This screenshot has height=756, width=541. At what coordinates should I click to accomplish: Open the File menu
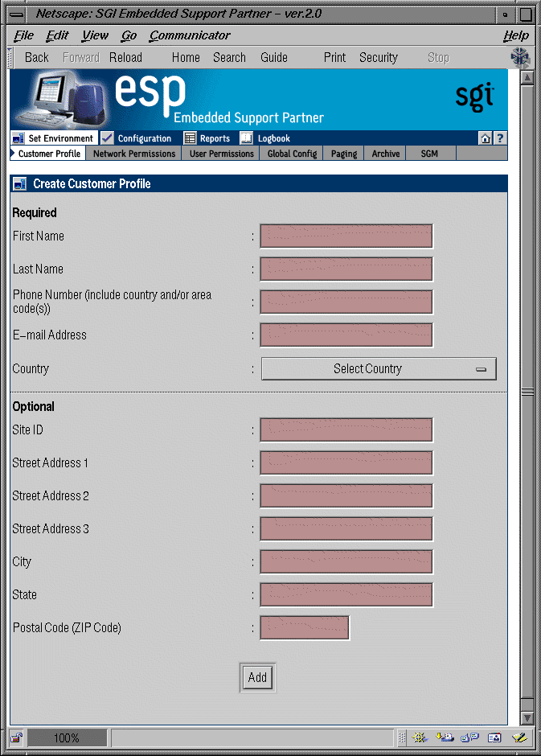pyautogui.click(x=23, y=35)
